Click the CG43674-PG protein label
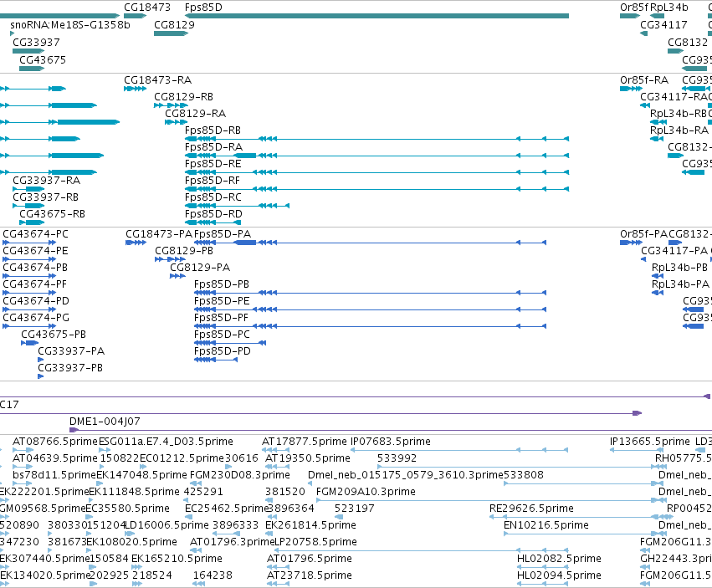Screen dimensions: 712x588 [36, 318]
